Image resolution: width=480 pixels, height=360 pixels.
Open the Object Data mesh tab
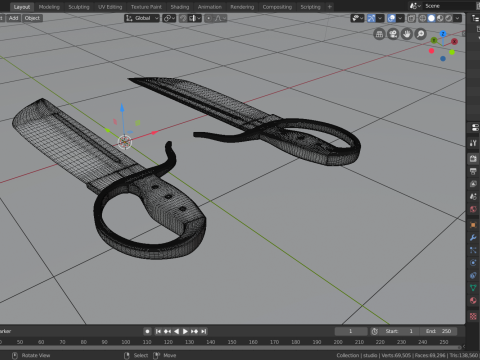473,288
